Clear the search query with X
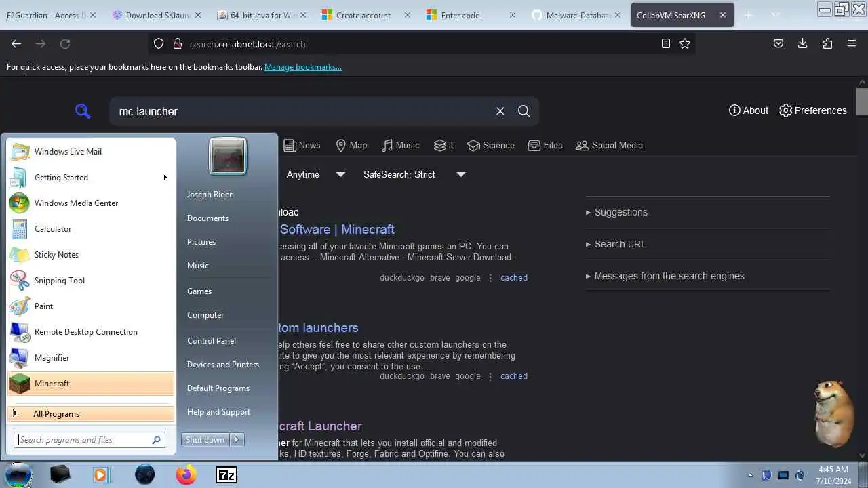Viewport: 868px width, 488px height. tap(500, 111)
